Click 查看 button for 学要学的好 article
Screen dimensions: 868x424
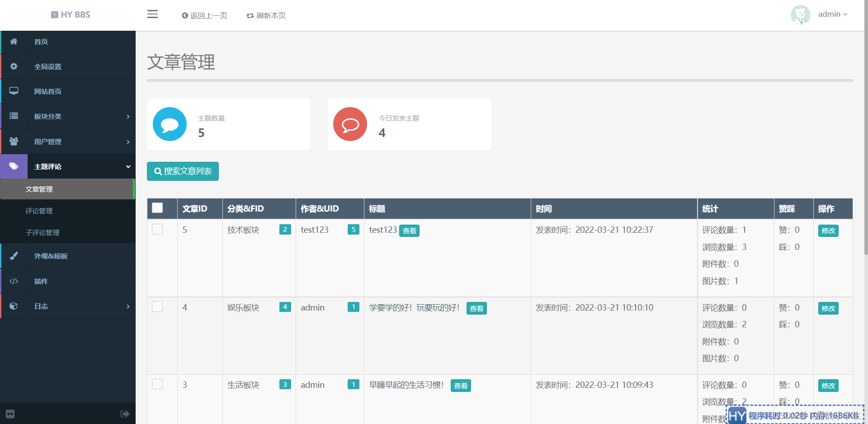click(x=476, y=308)
